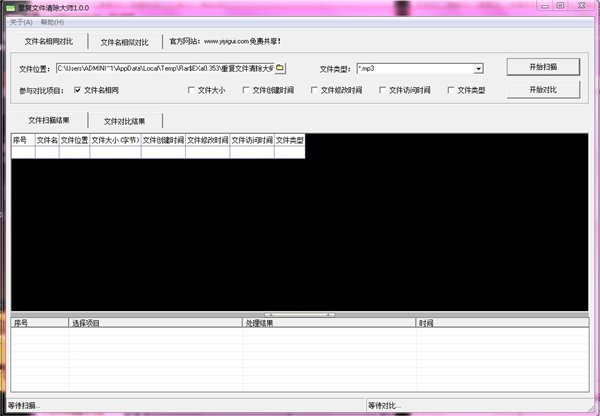The width and height of the screenshot is (600, 416).
Task: Click the 文件修改时间 column header
Action: [207, 140]
